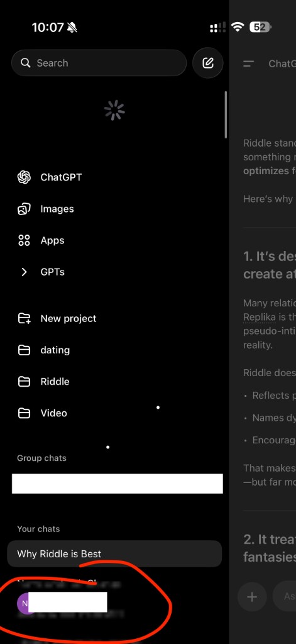Click the Your chats heading

point(38,529)
